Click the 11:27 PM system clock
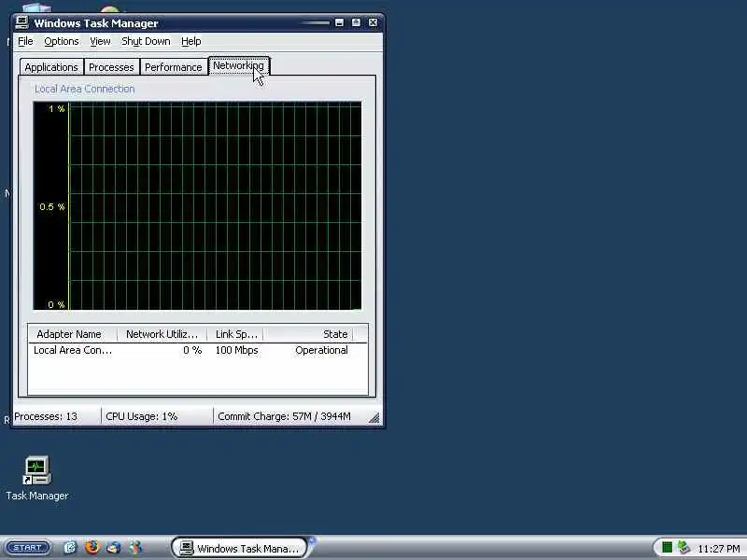This screenshot has height=560, width=747. [x=718, y=549]
